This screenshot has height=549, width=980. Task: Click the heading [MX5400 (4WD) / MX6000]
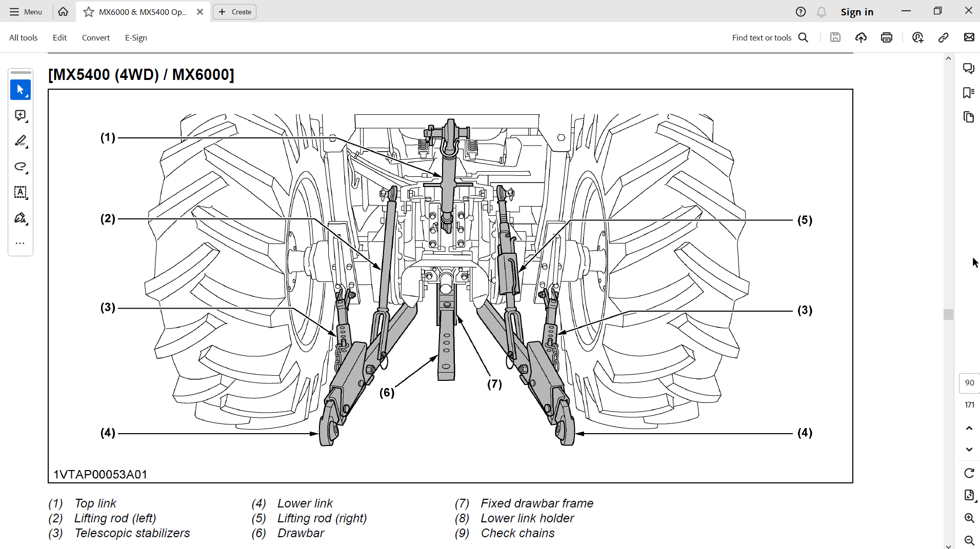141,75
